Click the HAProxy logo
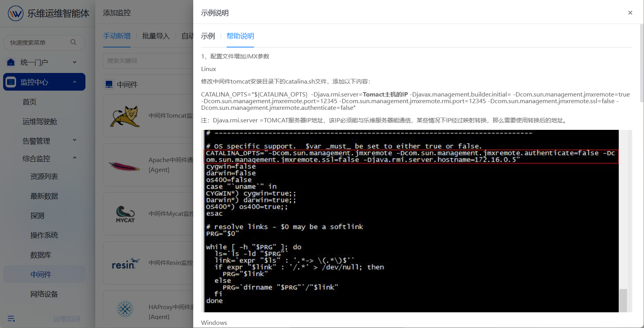 (x=125, y=309)
